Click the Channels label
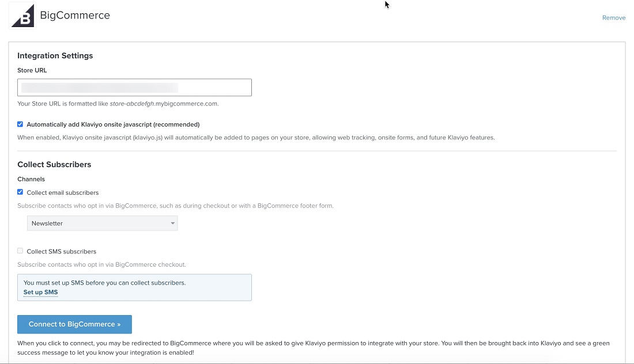 [x=31, y=179]
